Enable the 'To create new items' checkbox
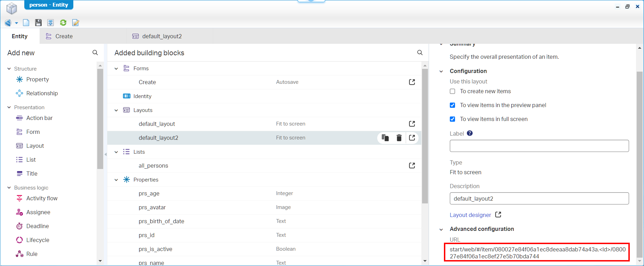This screenshot has width=644, height=266. pyautogui.click(x=452, y=91)
